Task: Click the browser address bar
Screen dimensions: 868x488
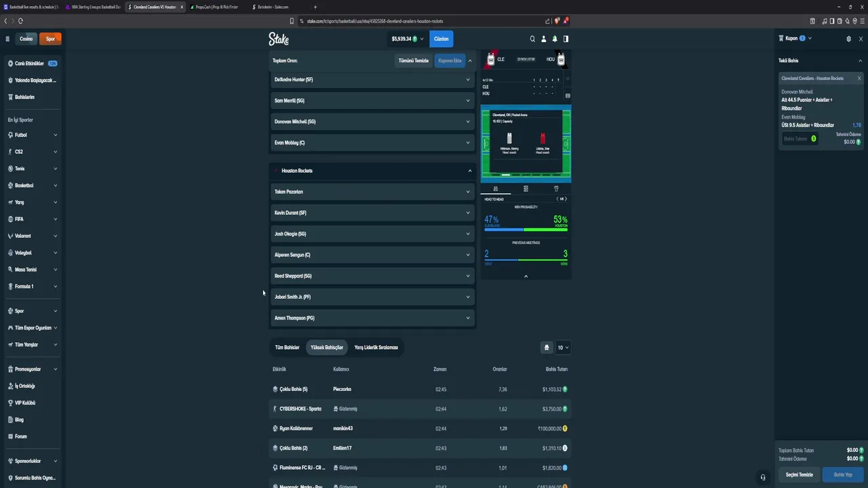Action: (x=420, y=21)
